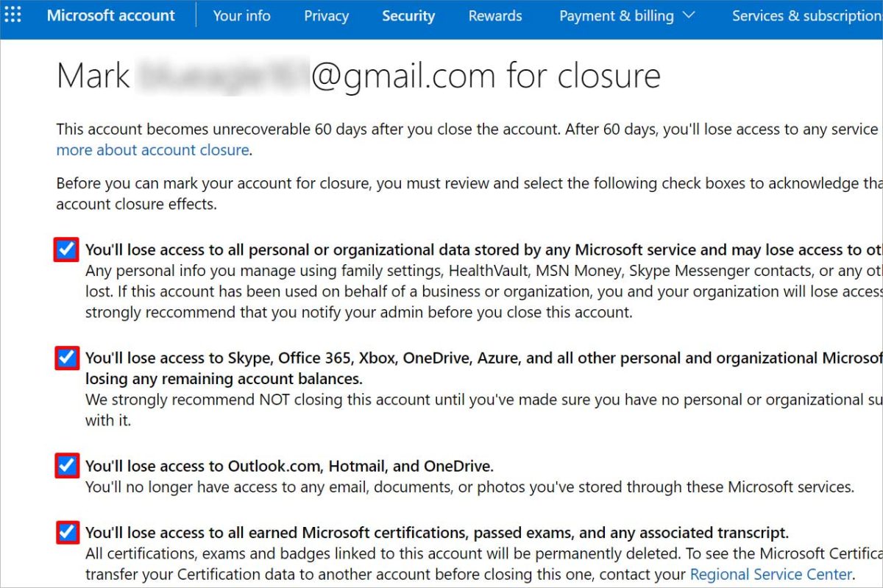
Task: Click the Microsoft account logo text
Action: point(111,15)
